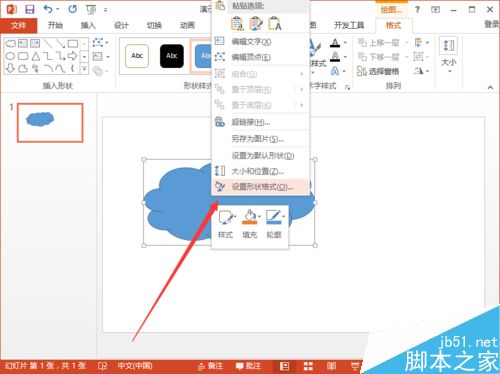The height and width of the screenshot is (374, 500).
Task: Click the 轮廓 pen on the mini toolbar
Action: point(274,224)
